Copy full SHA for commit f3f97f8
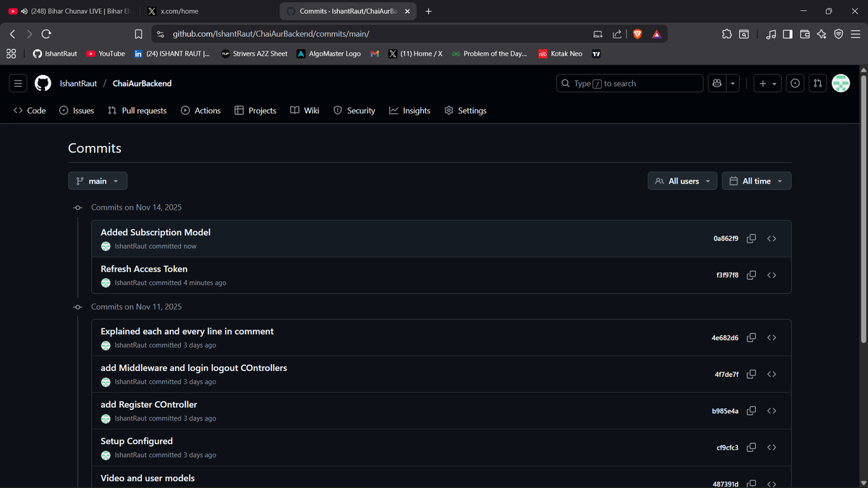 coord(752,275)
